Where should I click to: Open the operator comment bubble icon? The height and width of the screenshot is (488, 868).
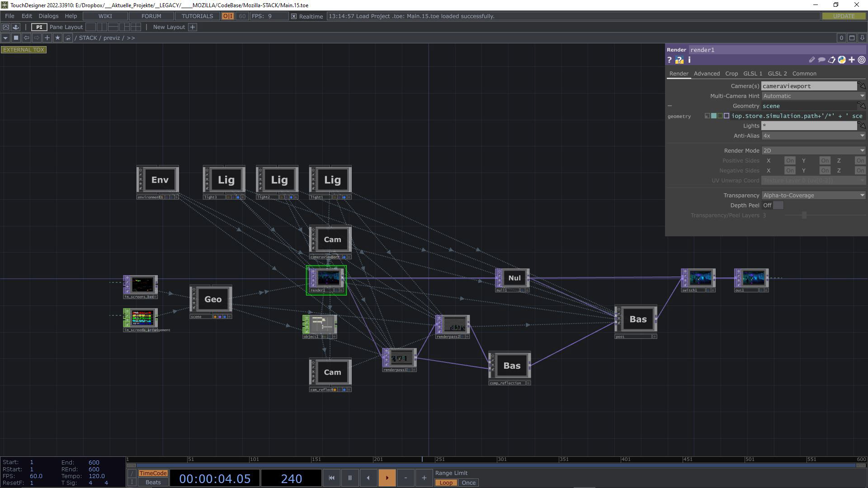(x=821, y=60)
